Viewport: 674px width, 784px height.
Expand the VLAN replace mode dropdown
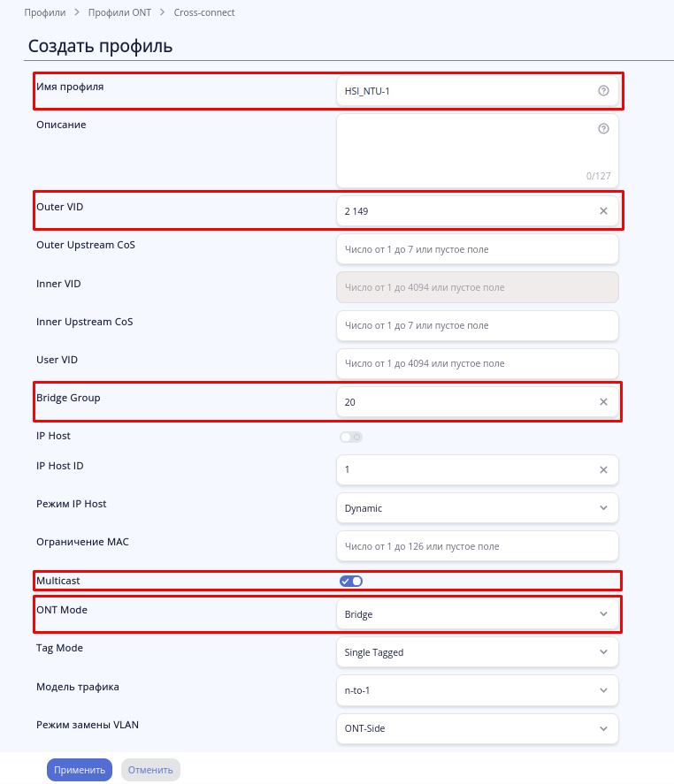[x=477, y=728]
